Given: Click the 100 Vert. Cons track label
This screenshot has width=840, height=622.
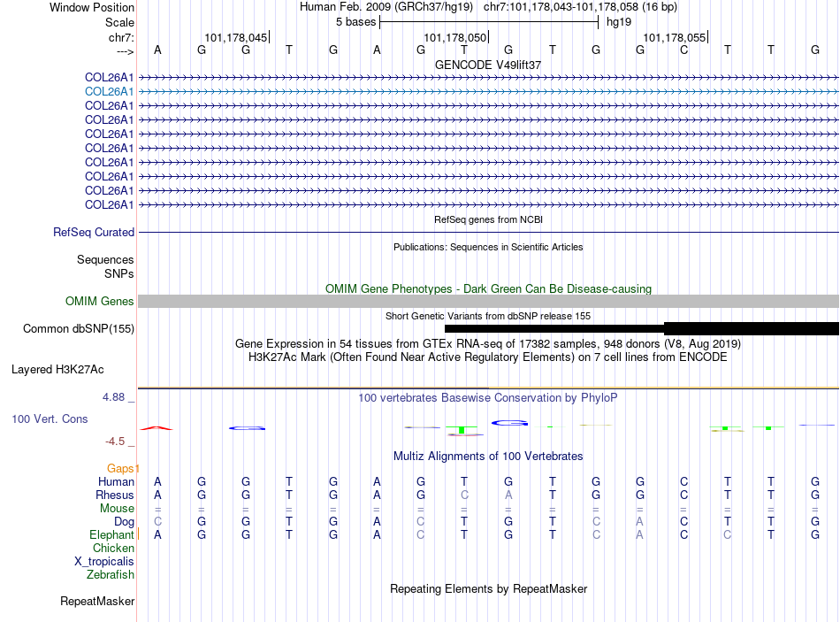Looking at the screenshot, I should [50, 419].
